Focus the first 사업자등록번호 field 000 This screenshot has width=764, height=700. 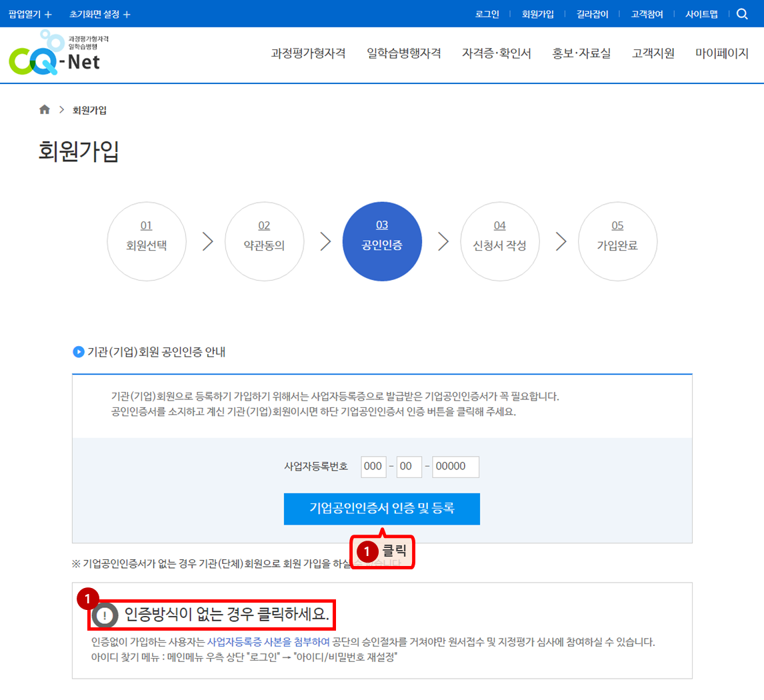pyautogui.click(x=373, y=467)
